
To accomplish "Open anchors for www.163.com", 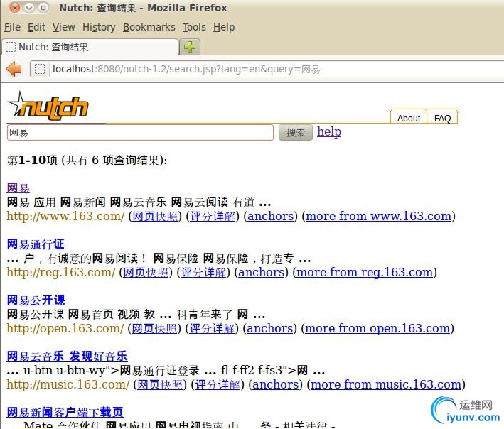I will pyautogui.click(x=271, y=217).
